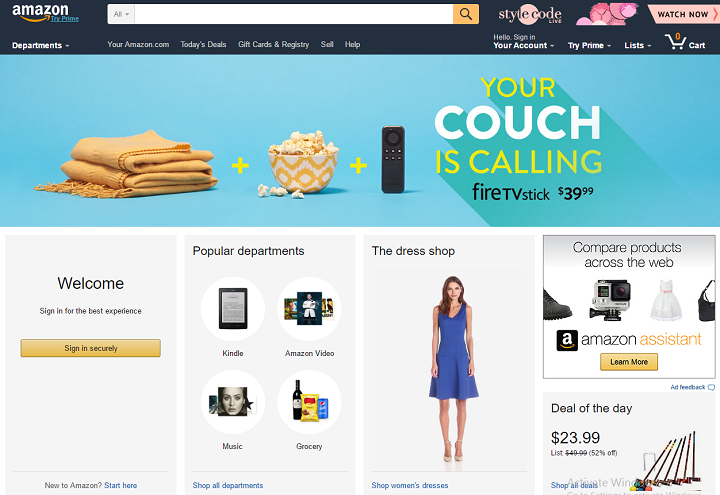Viewport: 720px width, 495px height.
Task: Open the shopping cart icon
Action: 675,41
